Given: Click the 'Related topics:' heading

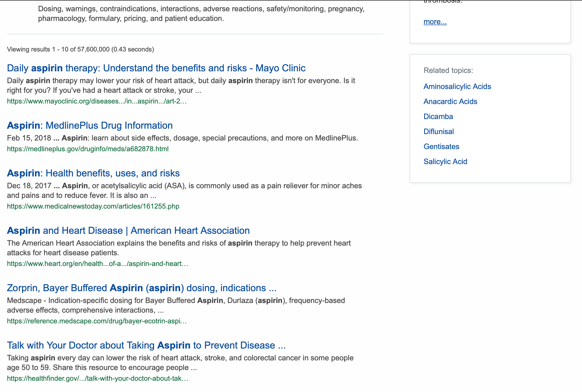Looking at the screenshot, I should (448, 71).
